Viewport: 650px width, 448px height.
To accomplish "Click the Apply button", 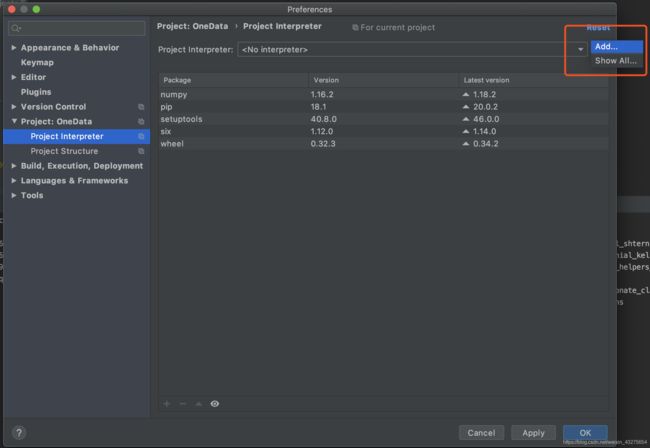I will pyautogui.click(x=533, y=433).
